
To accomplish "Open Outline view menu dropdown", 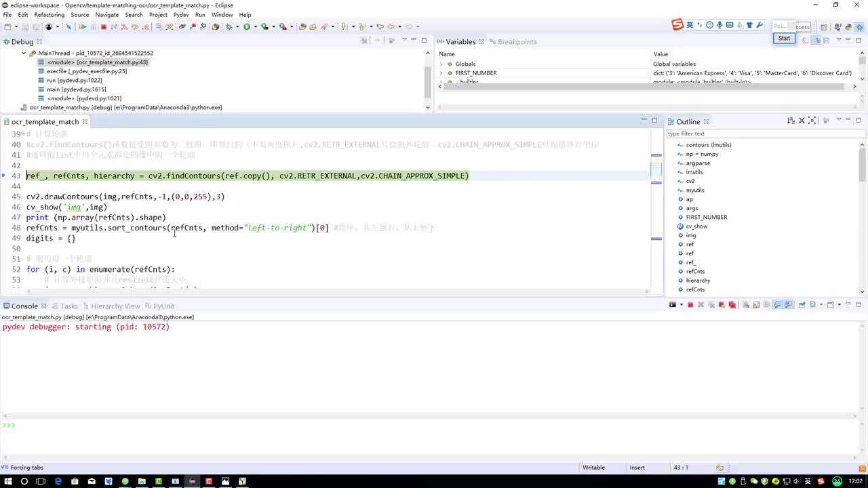I will pyautogui.click(x=839, y=120).
